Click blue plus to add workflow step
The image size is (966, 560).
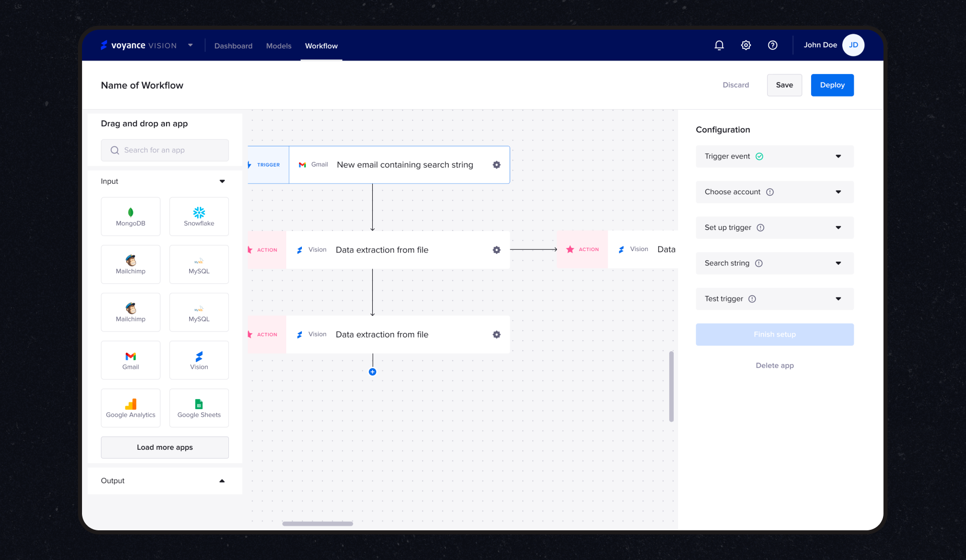pyautogui.click(x=372, y=372)
